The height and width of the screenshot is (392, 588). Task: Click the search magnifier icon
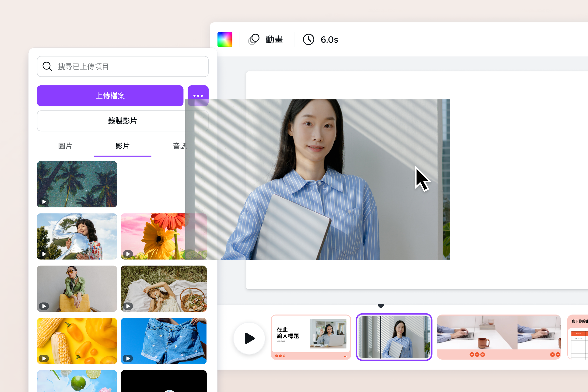point(47,66)
